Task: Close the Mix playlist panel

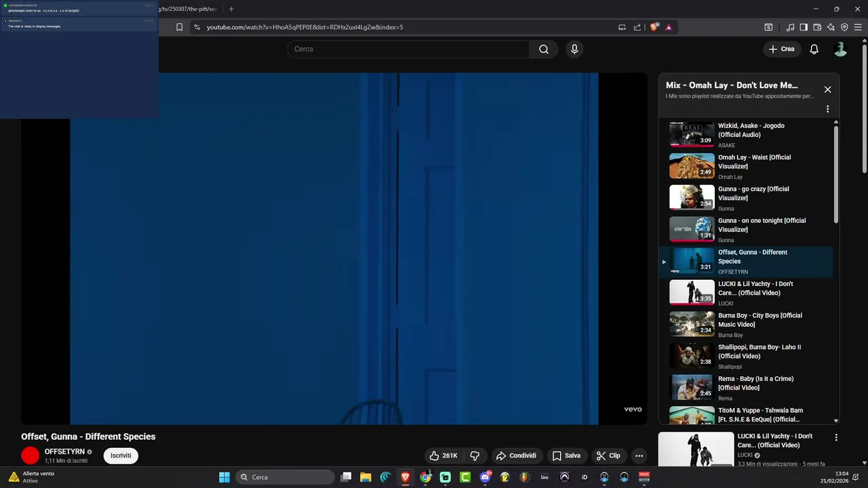Action: click(827, 89)
